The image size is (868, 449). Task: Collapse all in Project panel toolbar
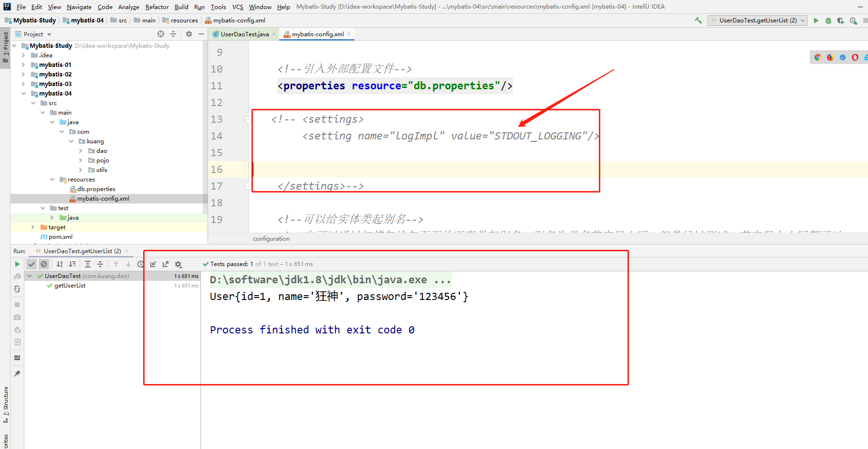coord(173,34)
